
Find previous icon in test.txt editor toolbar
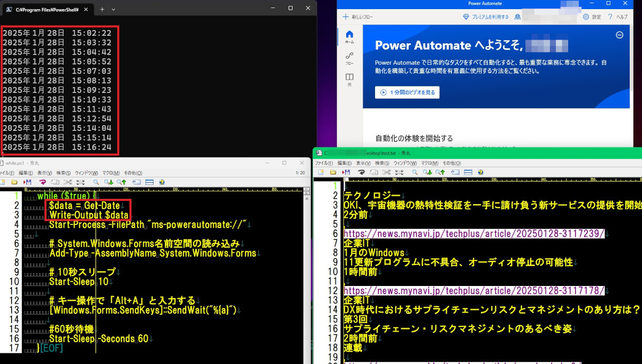point(440,172)
